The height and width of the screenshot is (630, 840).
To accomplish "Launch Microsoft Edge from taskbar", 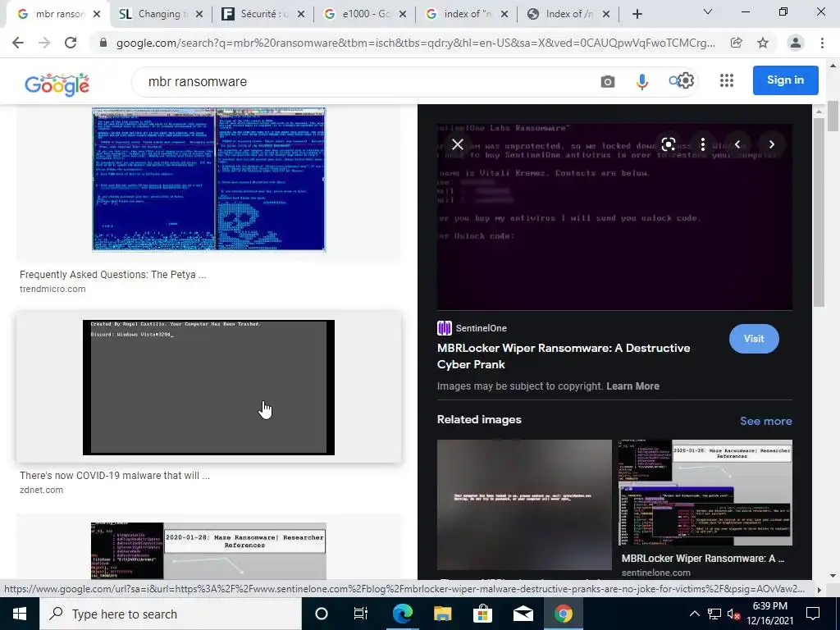I will (402, 614).
